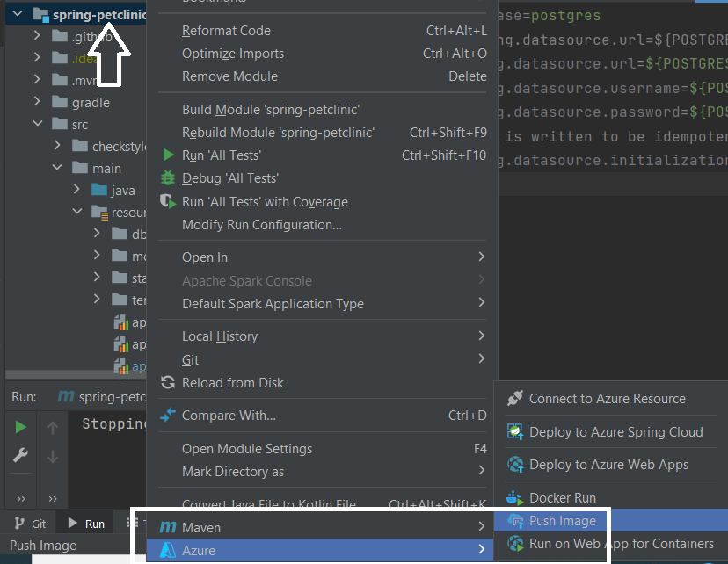
Task: Click the resources folder icon
Action: click(x=100, y=213)
